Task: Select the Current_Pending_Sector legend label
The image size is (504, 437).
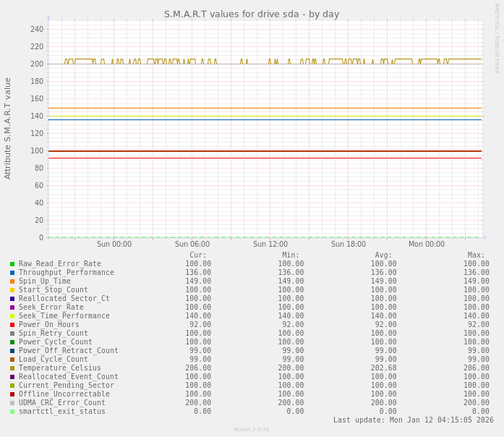Action: coord(67,385)
